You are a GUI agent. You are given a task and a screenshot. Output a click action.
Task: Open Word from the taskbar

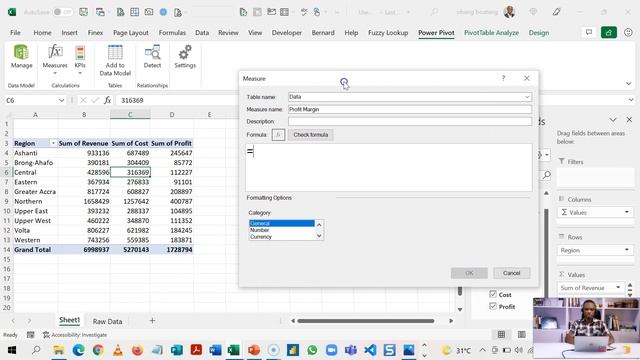[x=215, y=350]
